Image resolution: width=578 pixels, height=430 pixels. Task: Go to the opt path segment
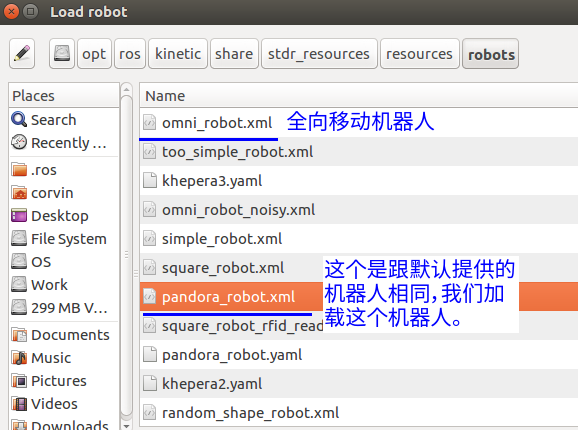(x=94, y=54)
